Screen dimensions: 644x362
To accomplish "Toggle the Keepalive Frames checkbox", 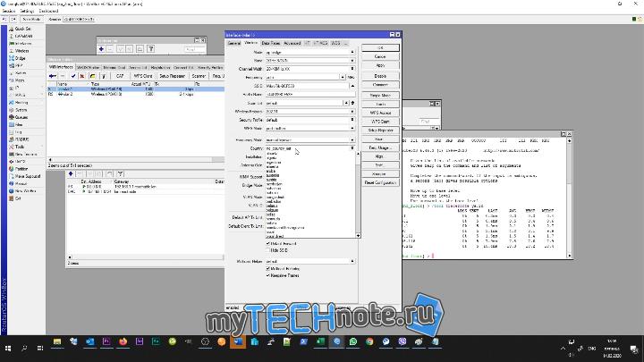I will point(267,275).
